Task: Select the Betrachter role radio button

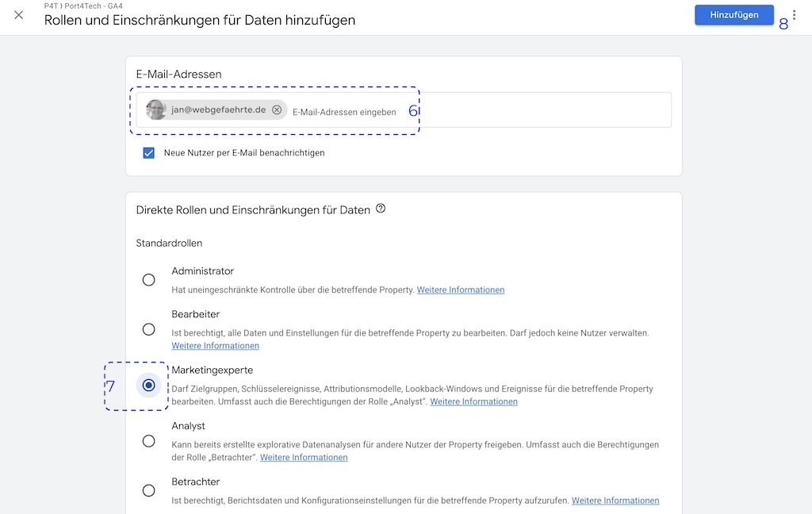Action: tap(148, 490)
